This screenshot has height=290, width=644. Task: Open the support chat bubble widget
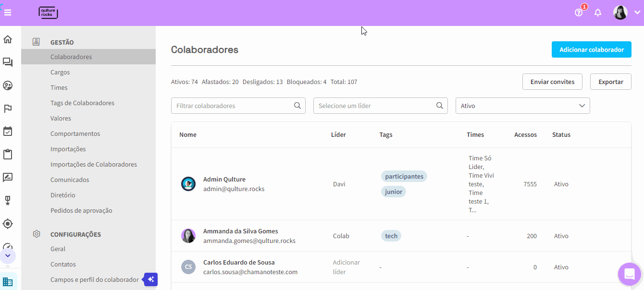tap(630, 274)
